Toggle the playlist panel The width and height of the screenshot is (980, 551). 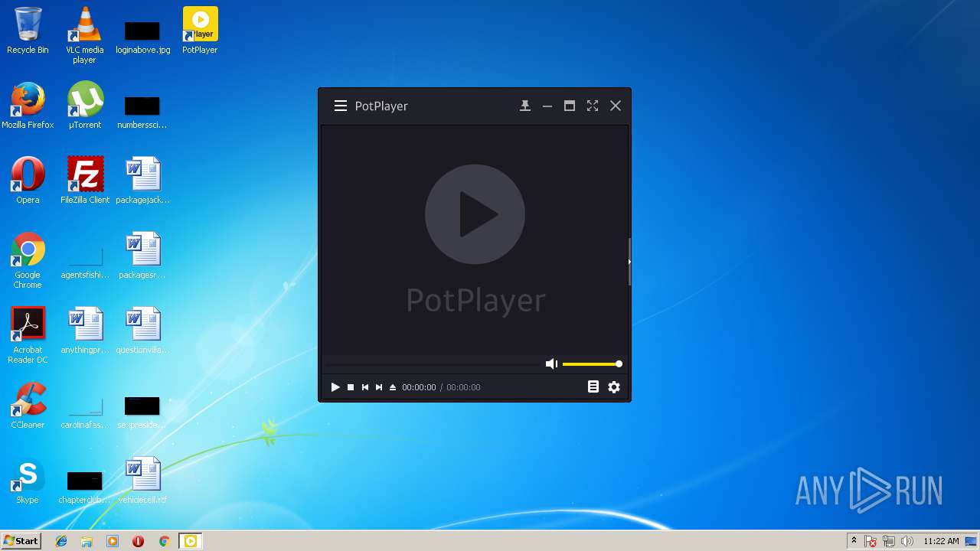(593, 387)
